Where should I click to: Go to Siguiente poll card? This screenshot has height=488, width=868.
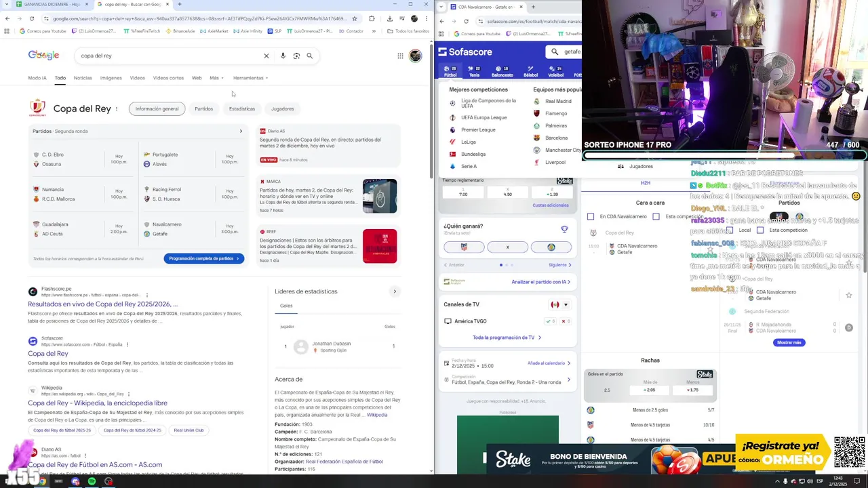point(560,265)
